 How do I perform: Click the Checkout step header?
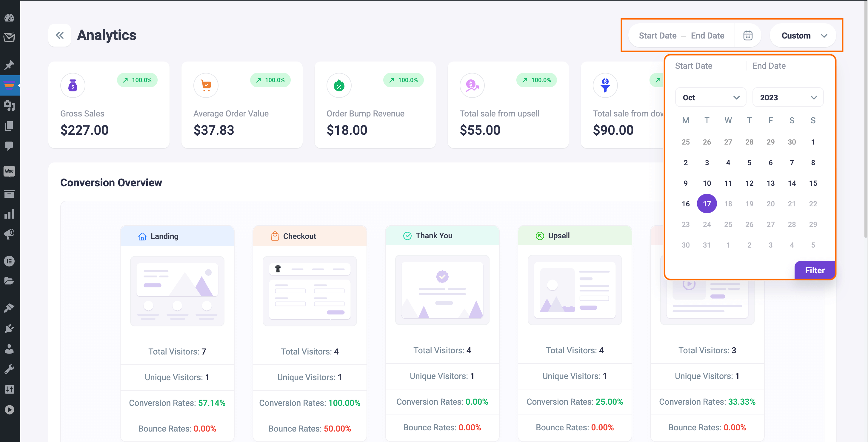pyautogui.click(x=310, y=236)
